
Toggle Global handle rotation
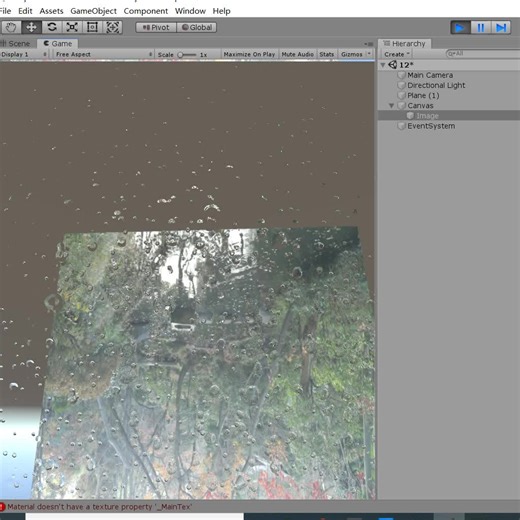coord(197,27)
